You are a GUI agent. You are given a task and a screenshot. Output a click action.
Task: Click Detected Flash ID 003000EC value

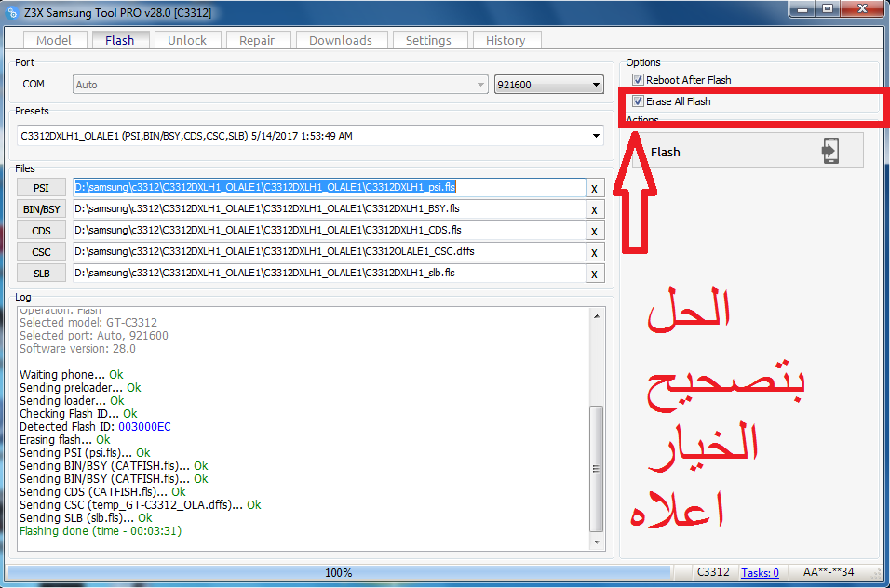[144, 426]
